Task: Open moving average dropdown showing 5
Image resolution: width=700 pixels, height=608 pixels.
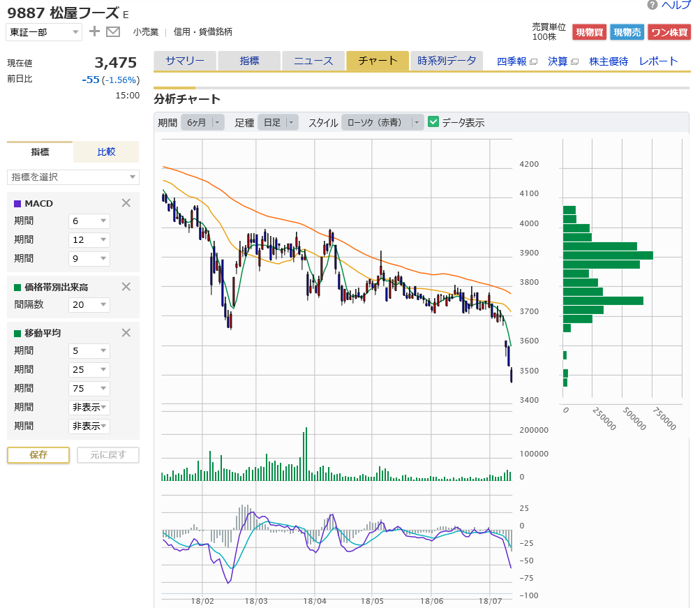Action: pyautogui.click(x=89, y=351)
